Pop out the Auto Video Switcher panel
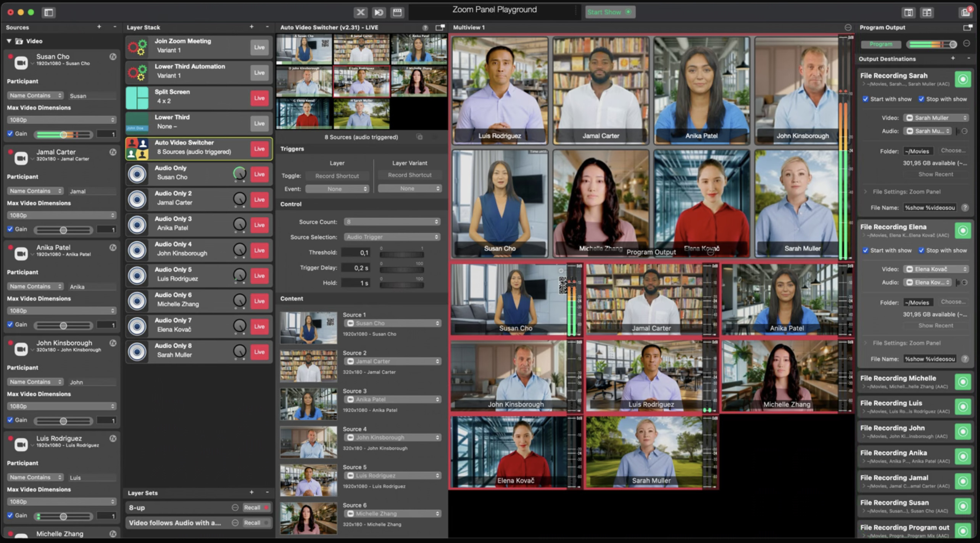Viewport: 980px width, 543px height. point(440,27)
